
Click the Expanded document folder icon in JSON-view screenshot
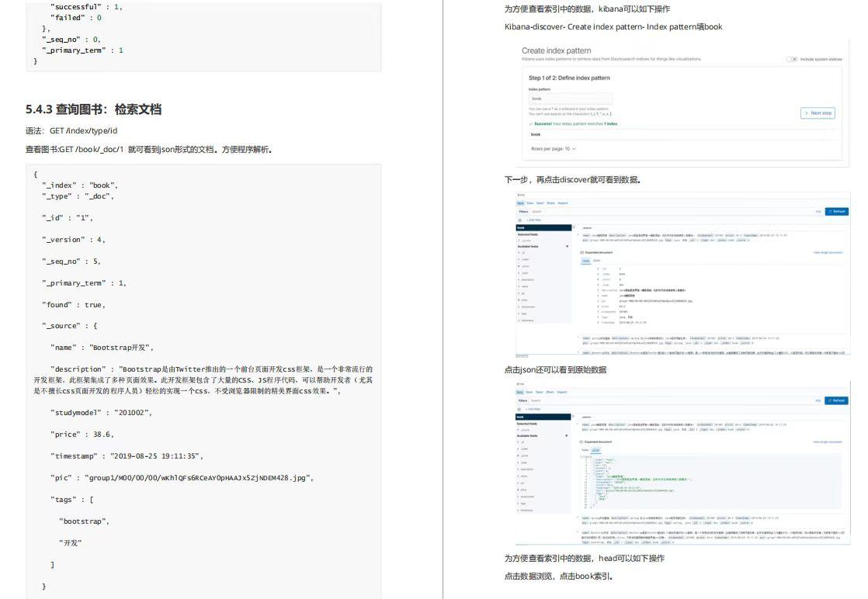point(582,442)
